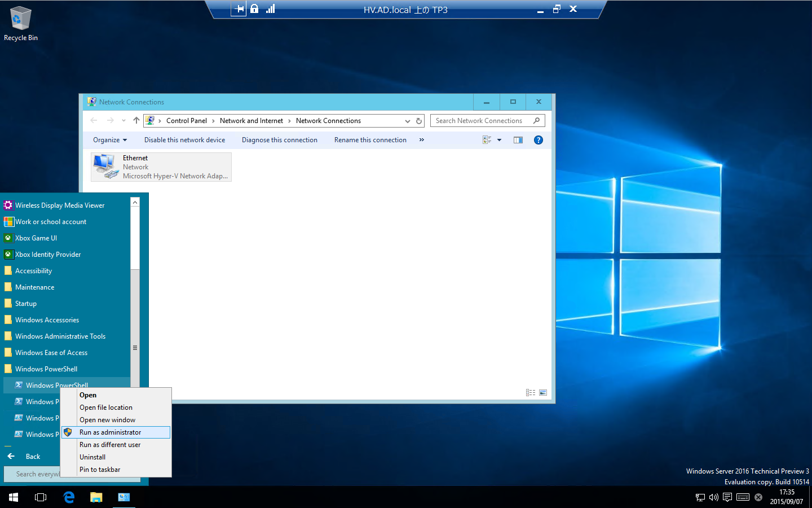Click the pin icon in the HV.AD.local connection bar
The width and height of the screenshot is (812, 508).
pos(239,9)
